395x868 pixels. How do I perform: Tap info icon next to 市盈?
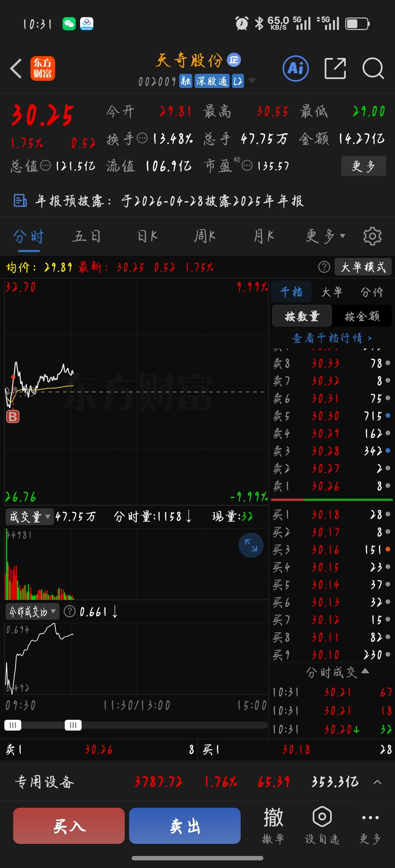(x=247, y=166)
